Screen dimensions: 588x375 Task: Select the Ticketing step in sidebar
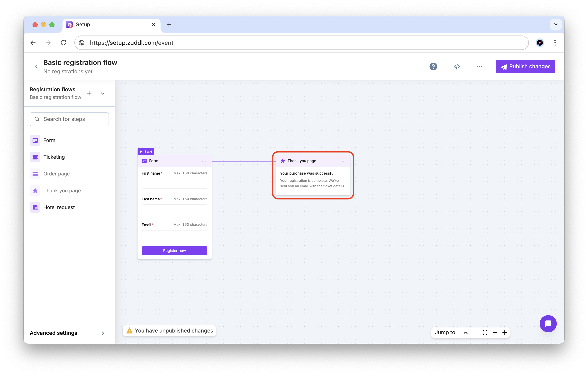(54, 157)
